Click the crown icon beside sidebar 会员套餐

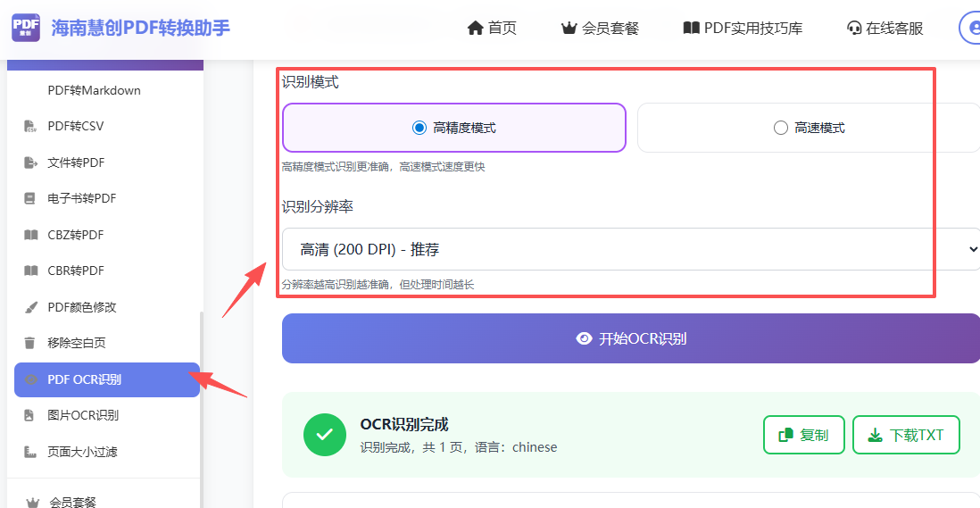(x=32, y=503)
